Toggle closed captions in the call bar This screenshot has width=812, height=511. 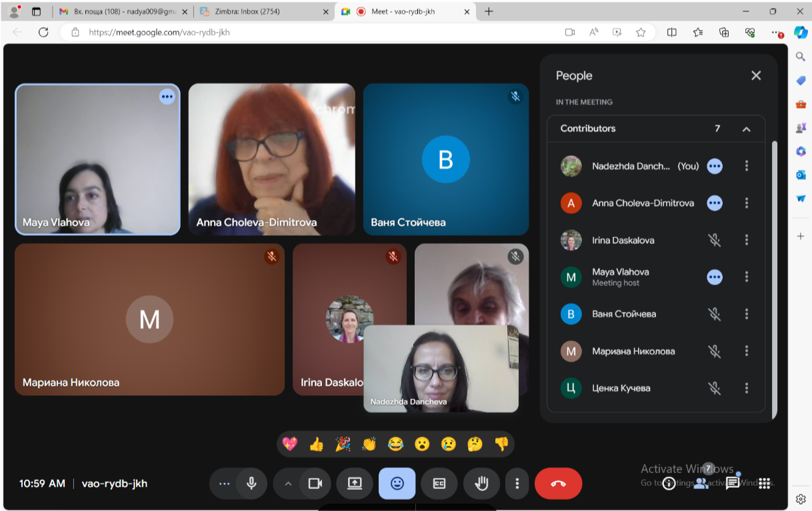click(439, 484)
